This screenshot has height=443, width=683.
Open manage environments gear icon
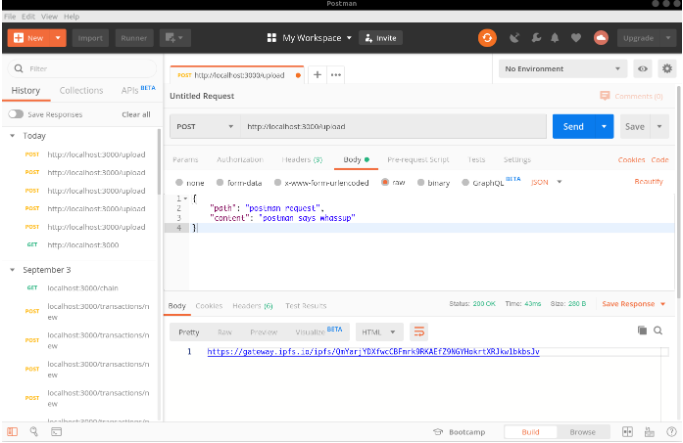[x=667, y=69]
